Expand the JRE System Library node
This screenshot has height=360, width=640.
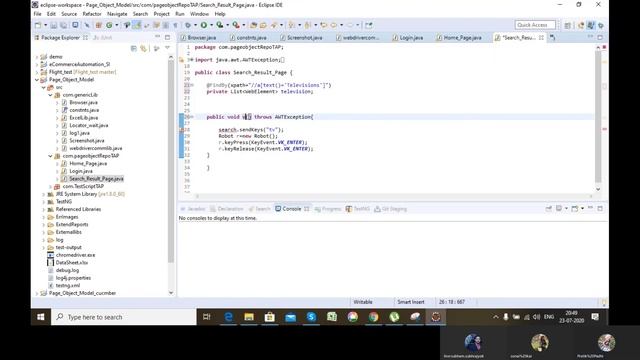click(44, 194)
